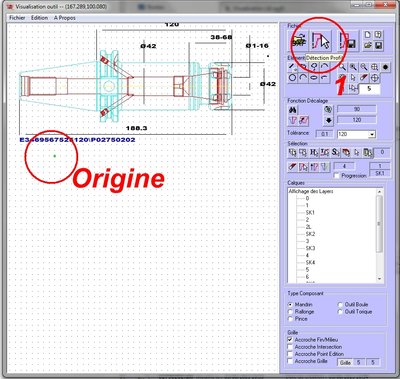Click the binoculars search icon
Screen dimensions: 400x379
[x=293, y=110]
